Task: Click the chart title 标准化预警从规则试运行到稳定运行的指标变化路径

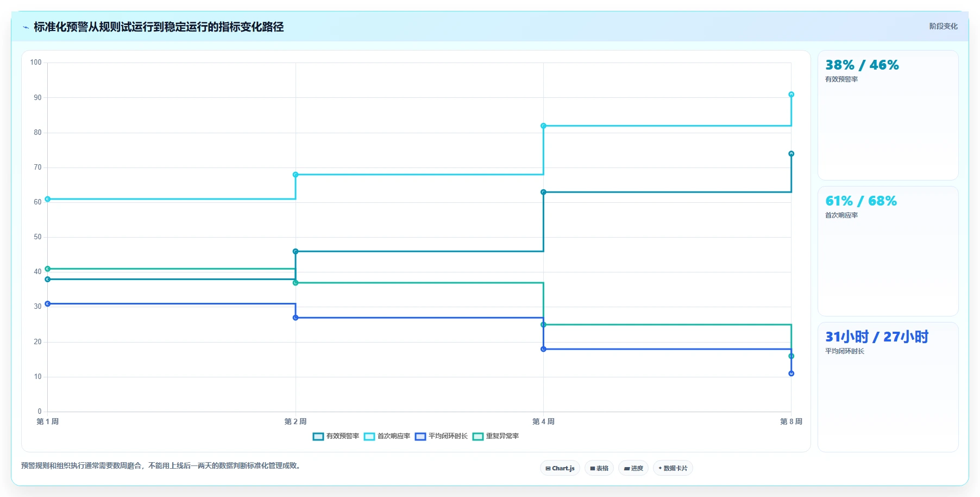Action: [x=159, y=27]
